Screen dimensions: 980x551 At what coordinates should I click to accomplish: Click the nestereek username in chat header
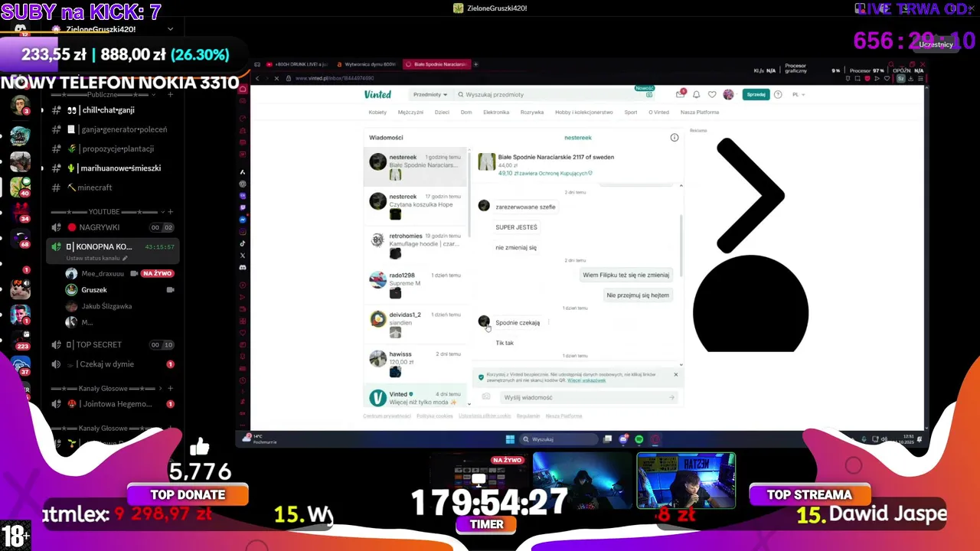pyautogui.click(x=578, y=138)
